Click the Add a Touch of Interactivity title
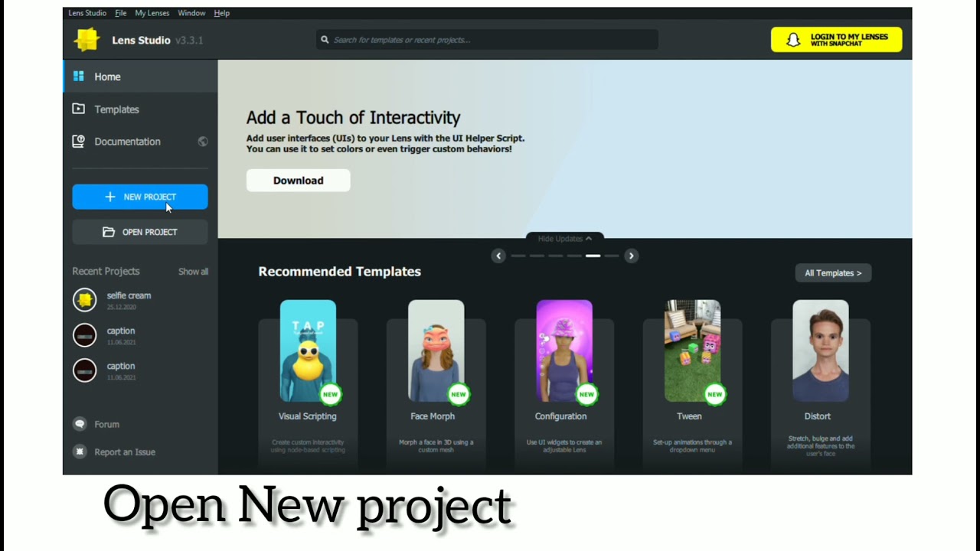The width and height of the screenshot is (980, 551). (353, 117)
